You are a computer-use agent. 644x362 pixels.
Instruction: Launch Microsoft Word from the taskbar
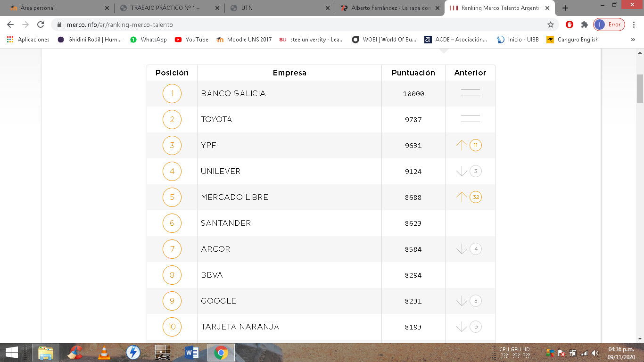point(192,353)
